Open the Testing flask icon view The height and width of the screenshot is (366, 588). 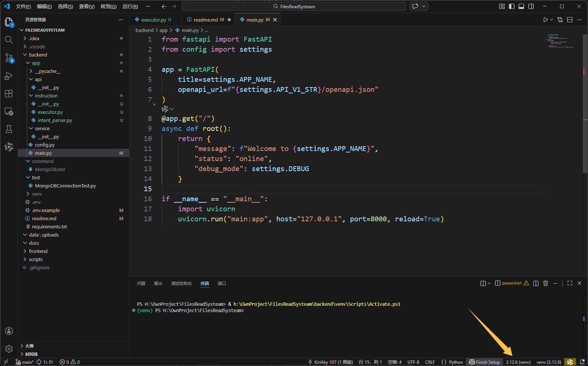click(9, 129)
